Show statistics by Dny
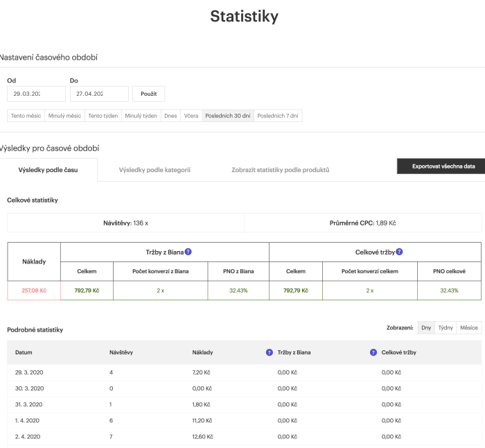This screenshot has height=448, width=485. [426, 327]
